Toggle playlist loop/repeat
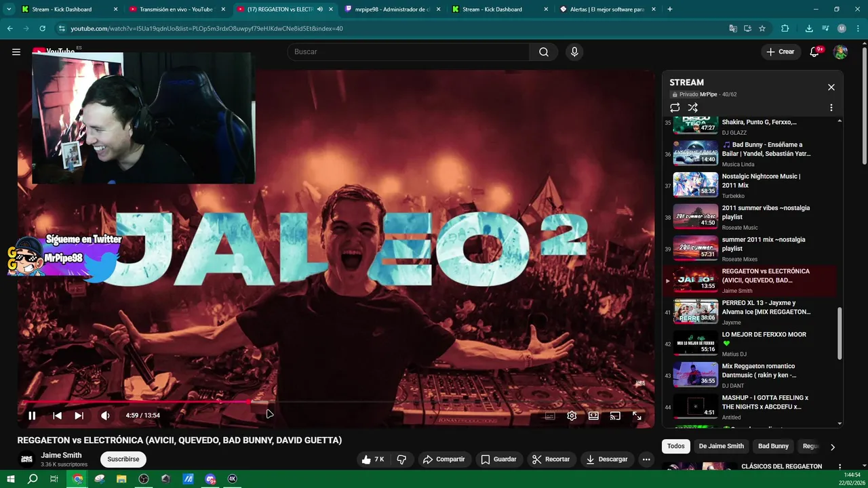The height and width of the screenshot is (488, 868). [x=675, y=108]
